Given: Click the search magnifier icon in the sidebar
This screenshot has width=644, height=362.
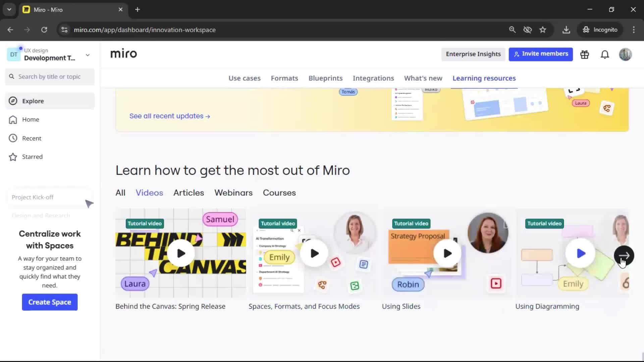Looking at the screenshot, I should 12,77.
